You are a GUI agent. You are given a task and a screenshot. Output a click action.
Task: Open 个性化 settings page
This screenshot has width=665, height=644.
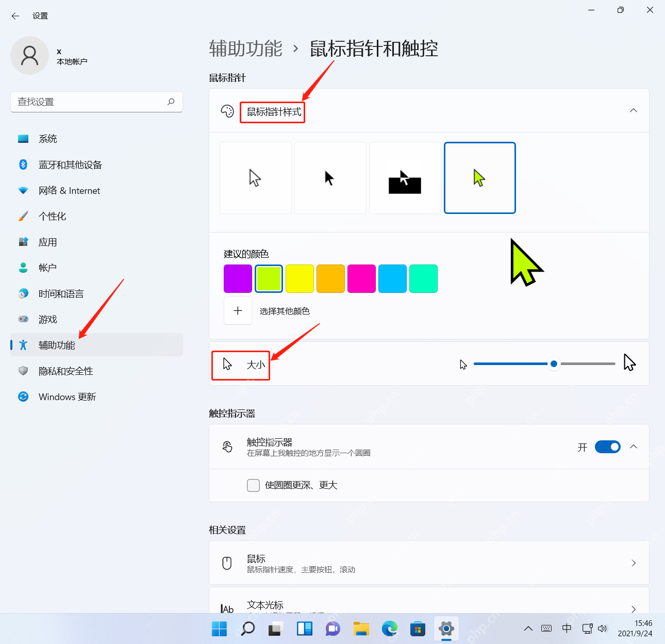tap(97, 216)
